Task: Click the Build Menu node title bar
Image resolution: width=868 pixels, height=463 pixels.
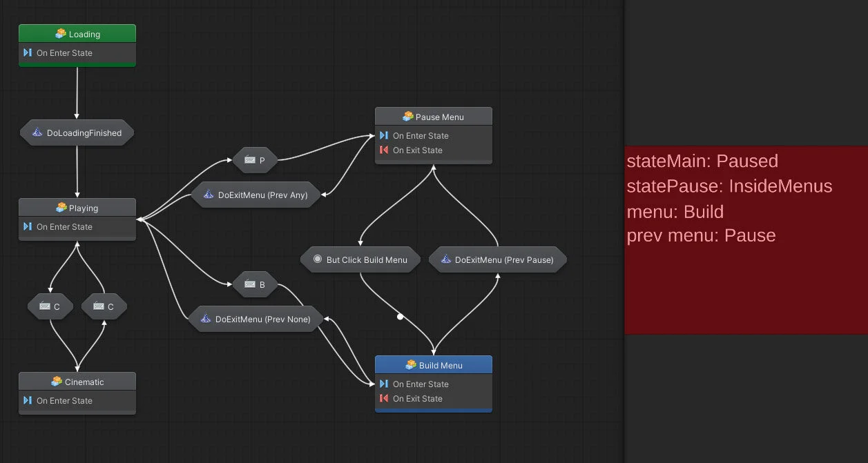Action: point(433,364)
